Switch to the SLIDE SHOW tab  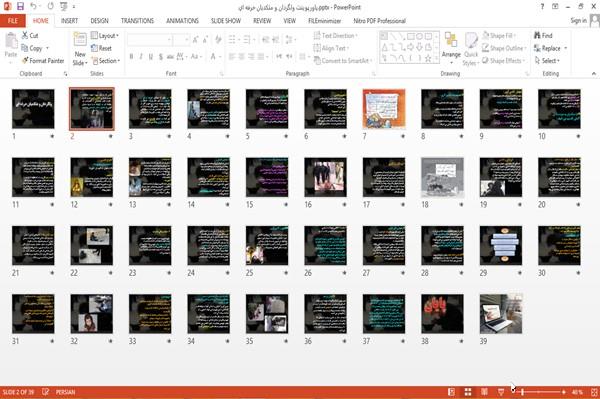coord(226,21)
